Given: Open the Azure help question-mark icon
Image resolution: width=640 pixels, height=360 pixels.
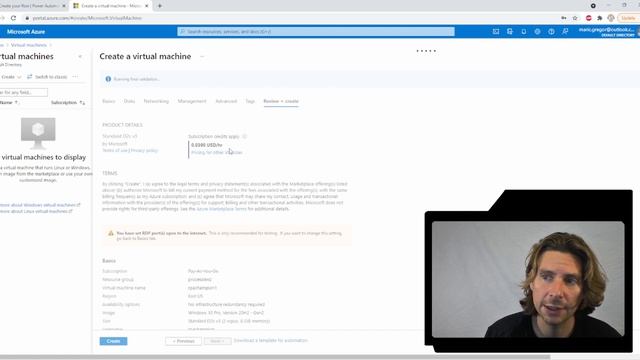Looking at the screenshot, I should click(x=551, y=31).
